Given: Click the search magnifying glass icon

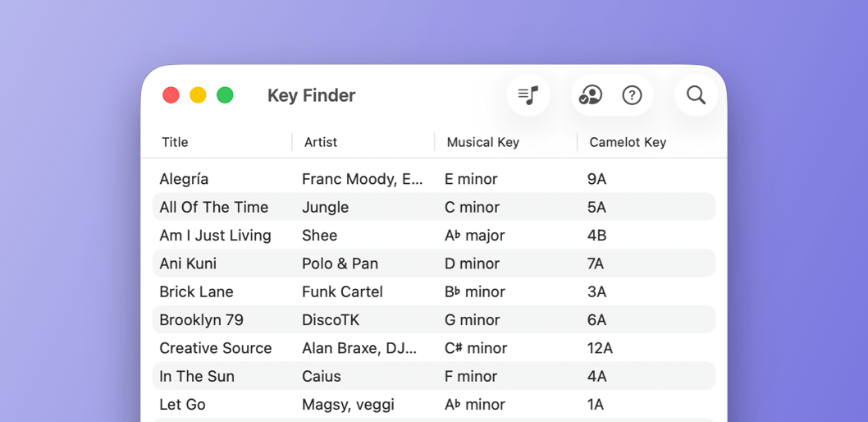Looking at the screenshot, I should pos(696,95).
